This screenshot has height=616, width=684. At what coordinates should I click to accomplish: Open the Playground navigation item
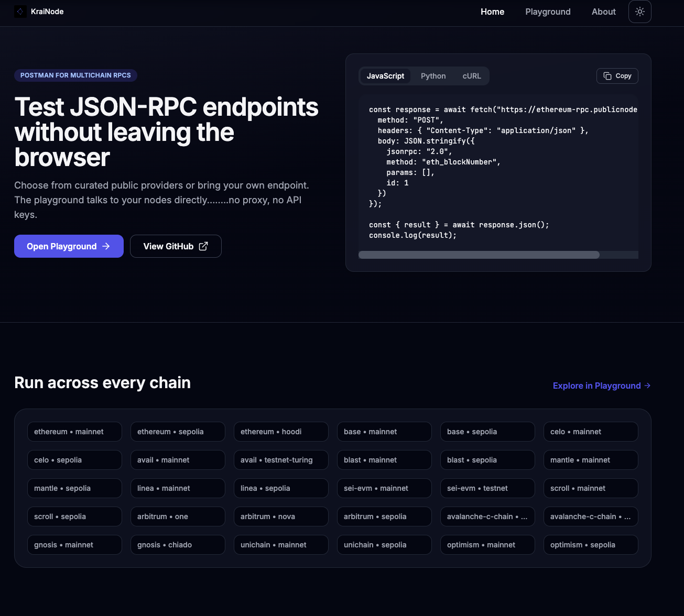click(548, 12)
